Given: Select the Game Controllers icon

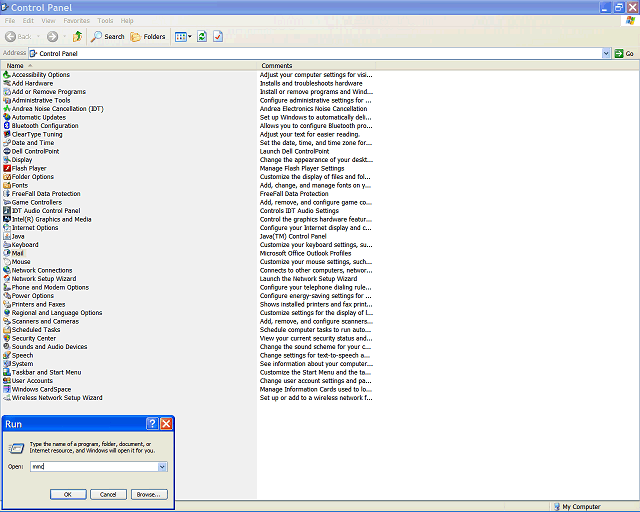Looking at the screenshot, I should click(x=7, y=203).
